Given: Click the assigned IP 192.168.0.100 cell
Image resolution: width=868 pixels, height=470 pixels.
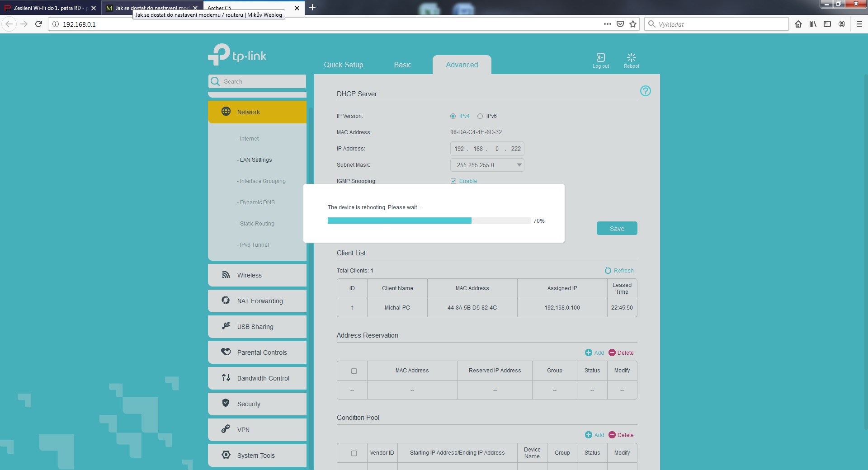Looking at the screenshot, I should 562,307.
